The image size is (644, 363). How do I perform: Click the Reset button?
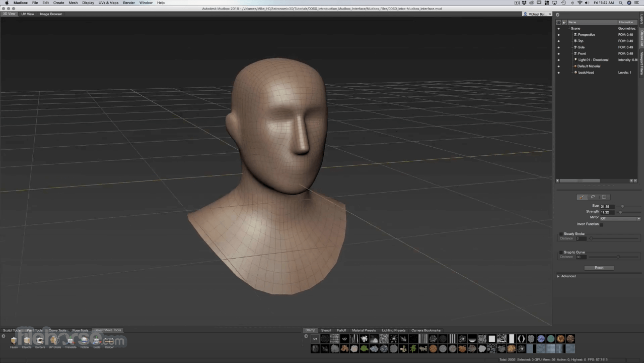pos(599,268)
